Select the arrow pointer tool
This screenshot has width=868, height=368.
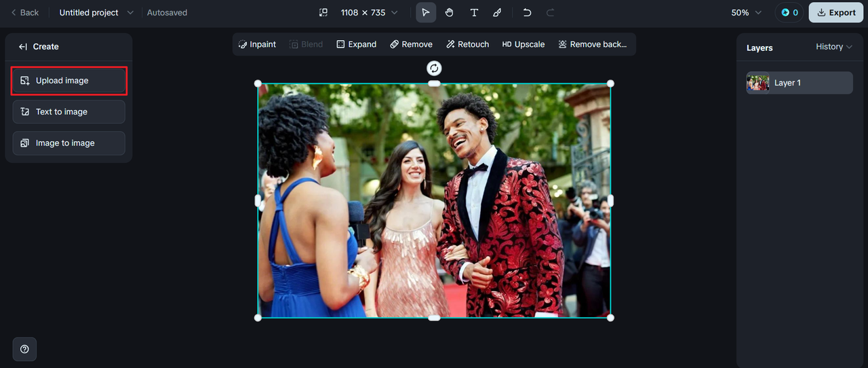pos(426,13)
